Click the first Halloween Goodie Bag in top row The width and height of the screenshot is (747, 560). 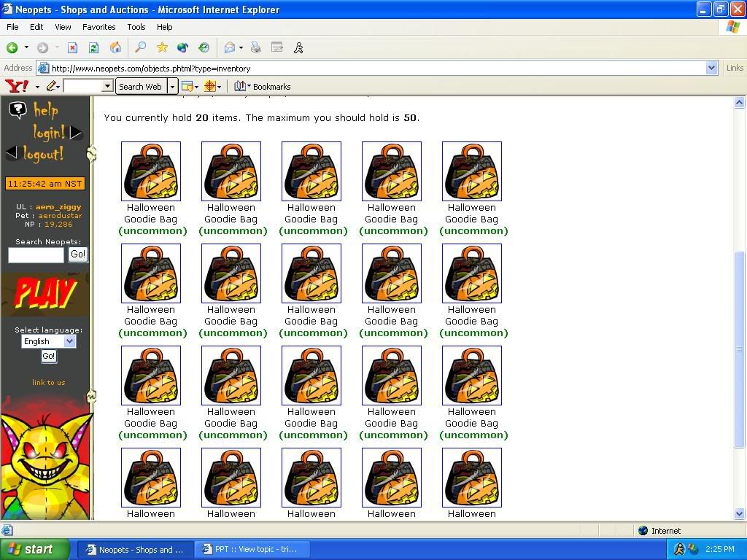coord(151,171)
